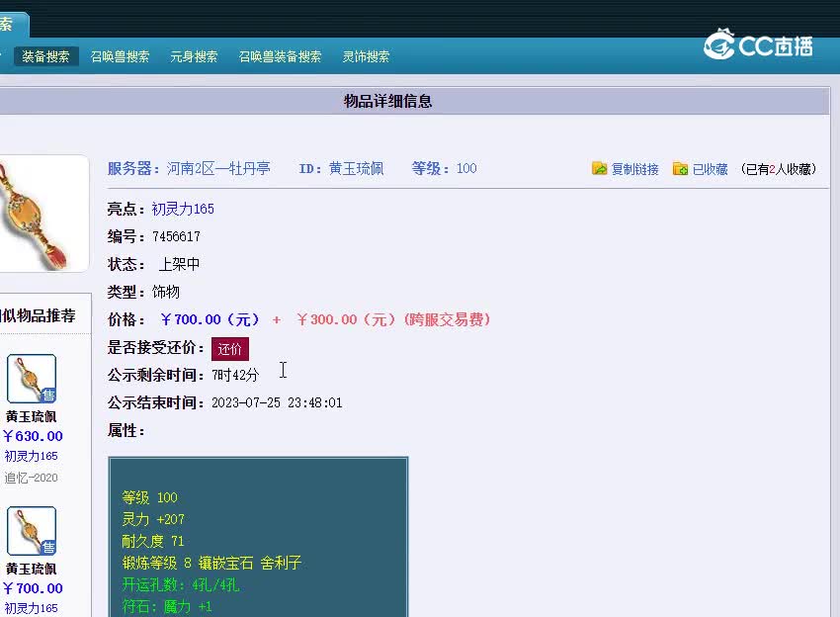Screen dimensions: 840x617
Task: Click the CC直播 logo
Action: point(758,45)
